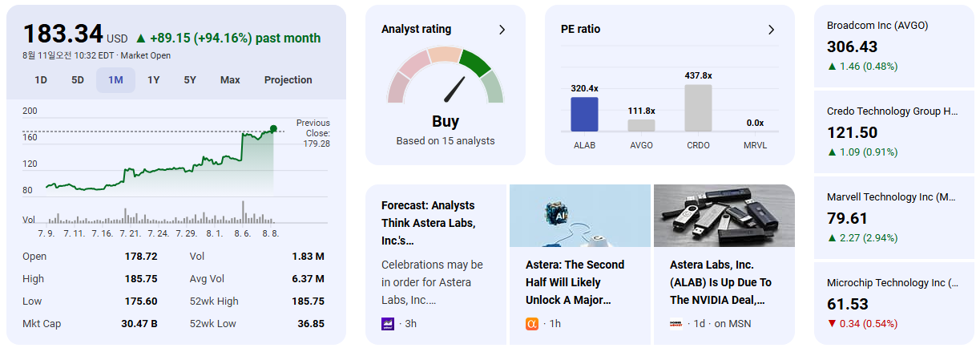The image size is (980, 348).
Task: Select the 1M time range tab
Action: click(x=115, y=80)
